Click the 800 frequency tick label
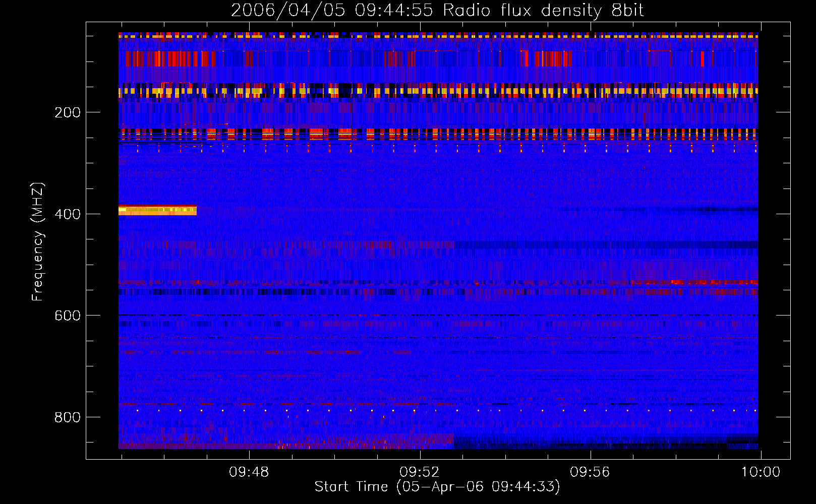Screen dimensions: 816x504 [x=68, y=417]
